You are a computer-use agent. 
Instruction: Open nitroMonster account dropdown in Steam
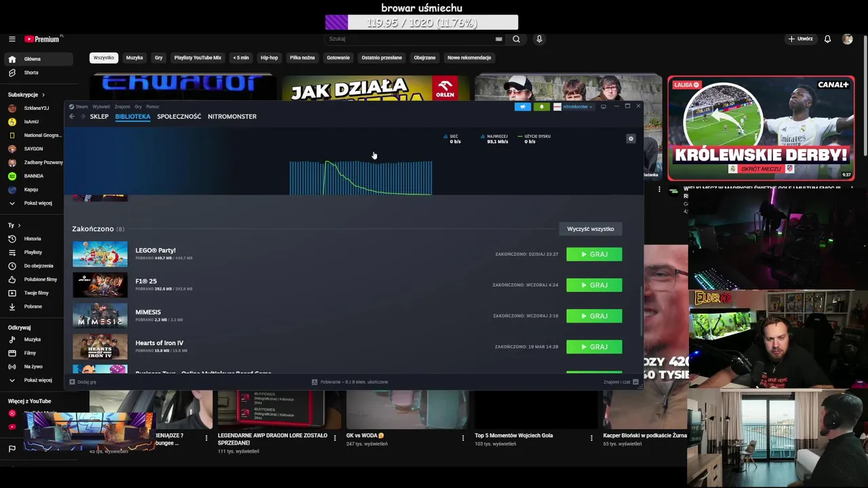[x=574, y=106]
